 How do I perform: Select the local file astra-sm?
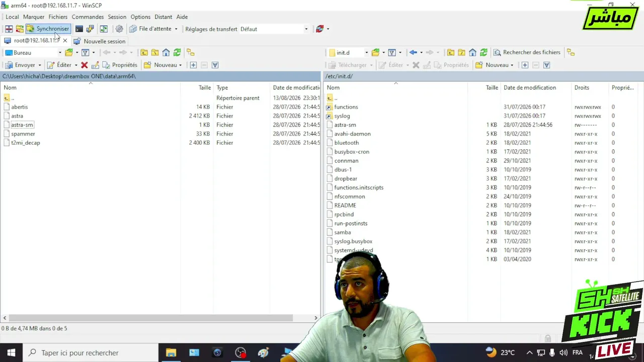click(22, 125)
